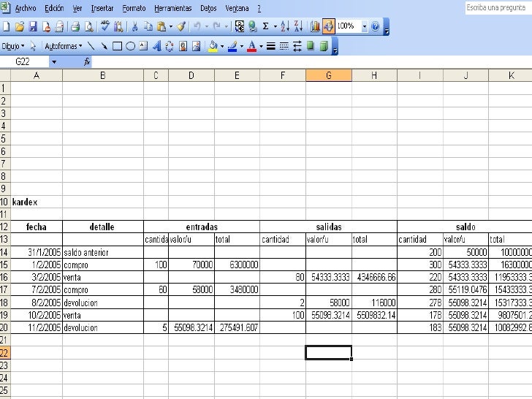Click the Help question mark icon
This screenshot has height=399, width=532.
pyautogui.click(x=376, y=26)
